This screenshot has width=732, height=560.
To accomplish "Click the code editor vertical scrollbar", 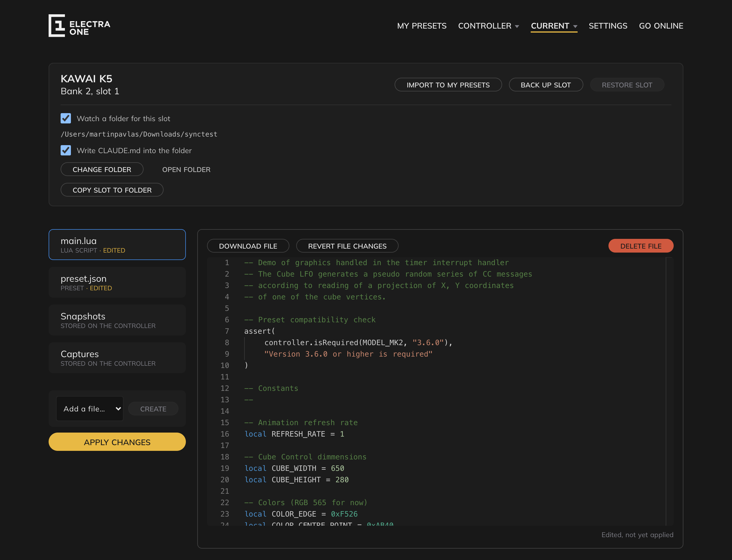I will [670, 392].
